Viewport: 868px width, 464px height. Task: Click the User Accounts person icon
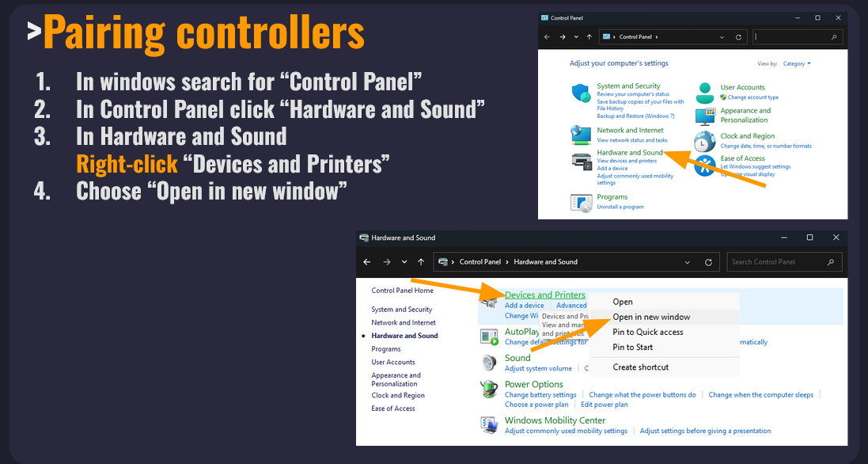click(x=705, y=93)
